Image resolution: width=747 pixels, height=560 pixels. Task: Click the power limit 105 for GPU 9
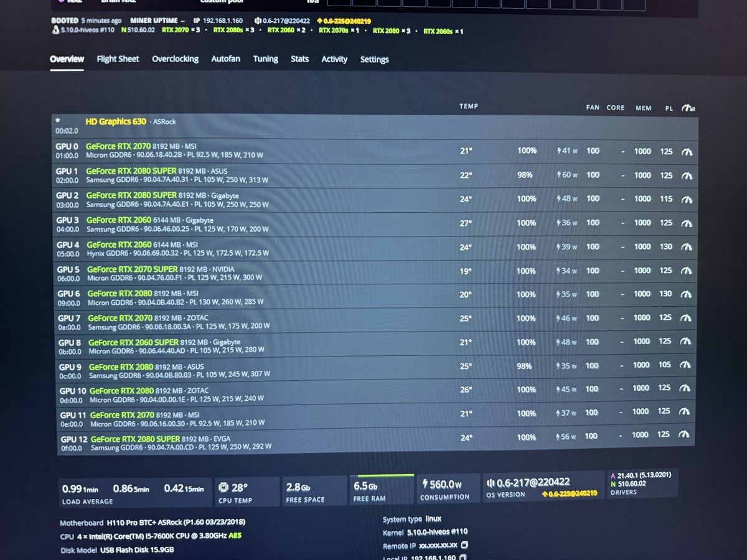coord(665,365)
